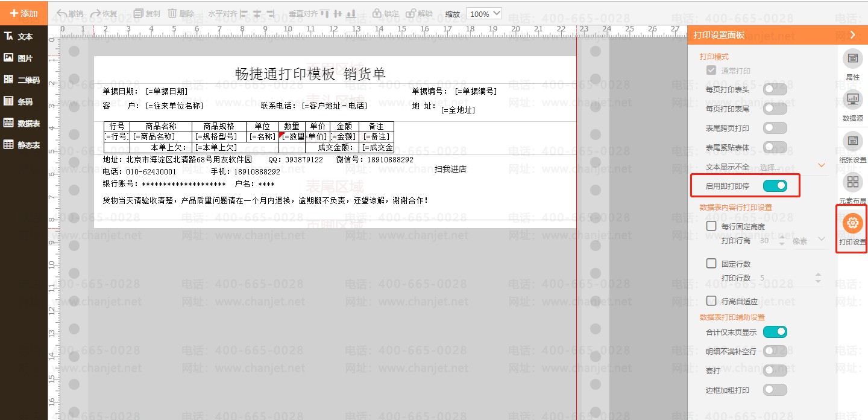Toggle 明细不满补空行 switch

point(775,351)
